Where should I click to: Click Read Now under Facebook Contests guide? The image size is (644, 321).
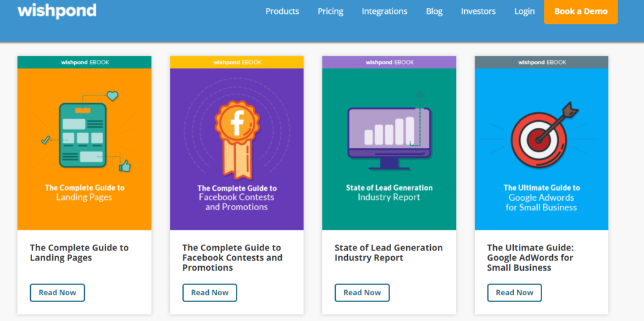point(210,293)
